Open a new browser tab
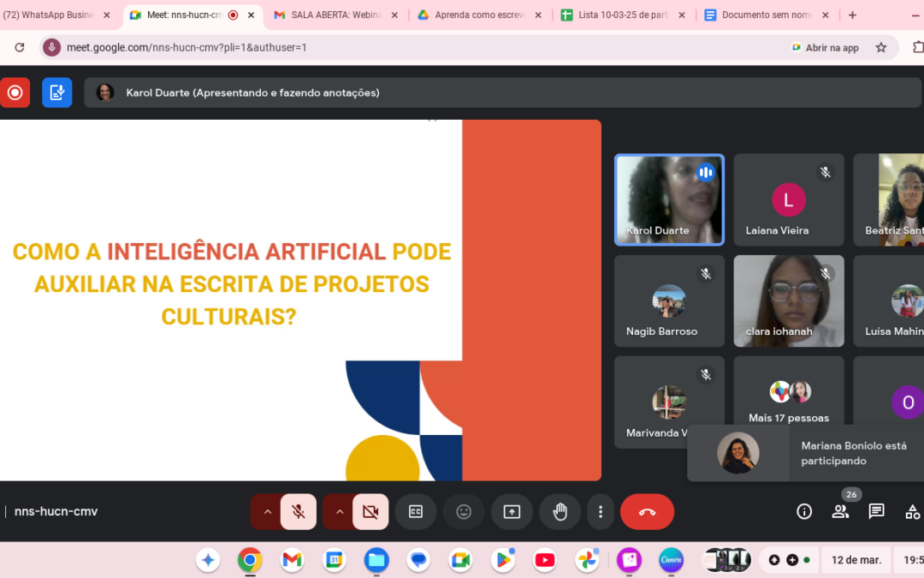The width and height of the screenshot is (924, 578). coord(852,15)
